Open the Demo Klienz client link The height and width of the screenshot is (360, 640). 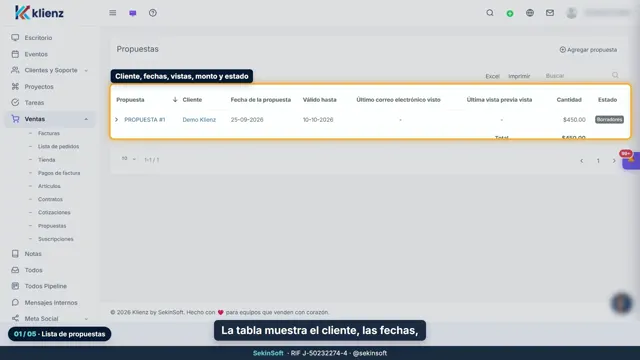coord(199,120)
